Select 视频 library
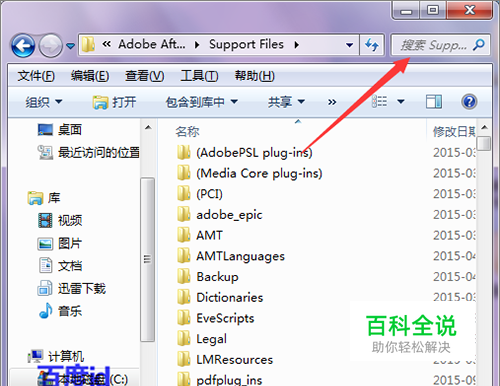Viewport: 500px width, 386px height. tap(70, 220)
